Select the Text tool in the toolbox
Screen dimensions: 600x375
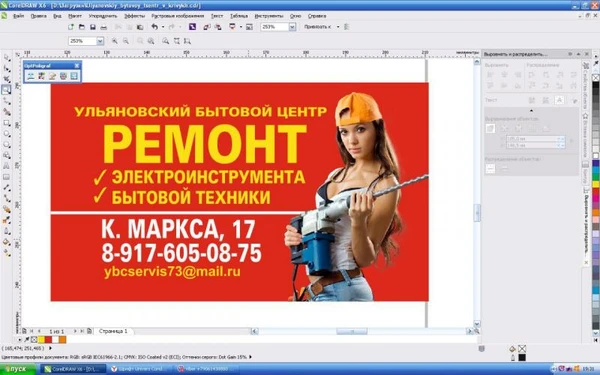(x=7, y=166)
